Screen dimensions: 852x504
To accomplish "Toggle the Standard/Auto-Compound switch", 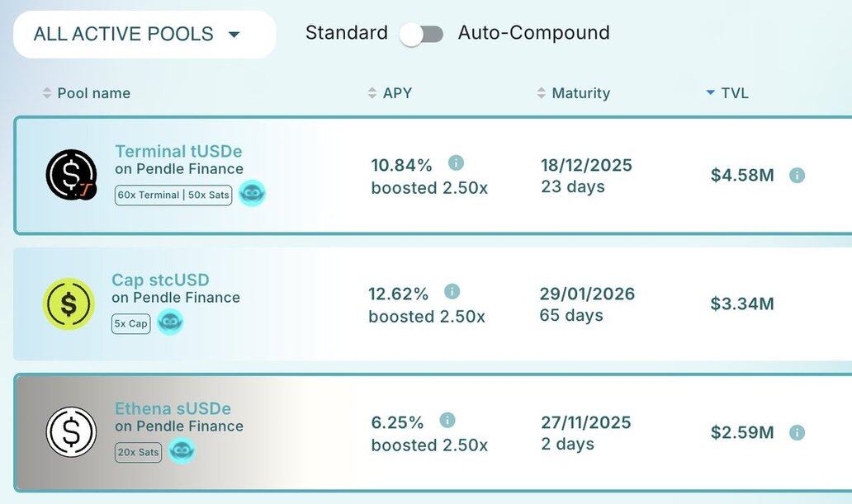I will click(x=422, y=34).
